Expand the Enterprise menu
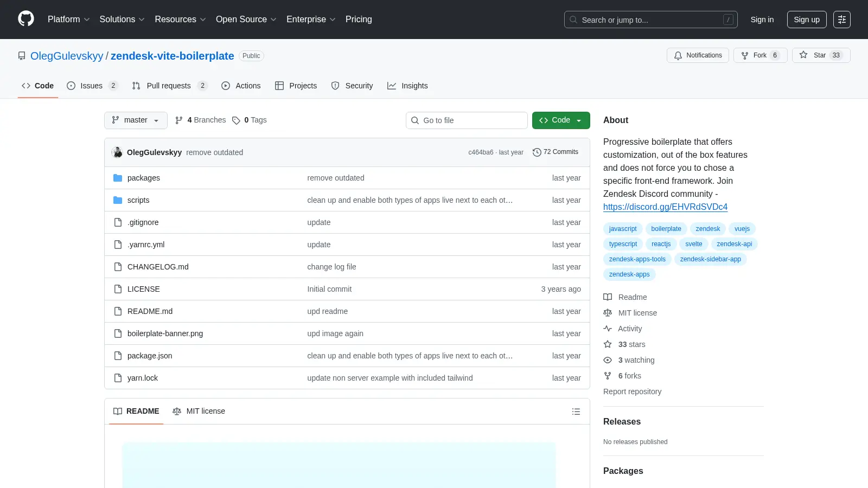 311,19
